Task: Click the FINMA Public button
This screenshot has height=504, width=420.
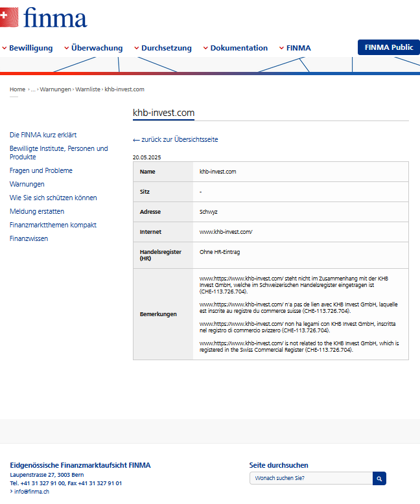Action: [x=389, y=47]
